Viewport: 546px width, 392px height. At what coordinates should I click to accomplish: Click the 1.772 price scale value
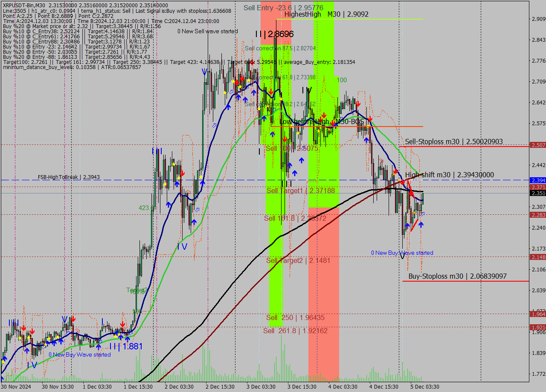pyautogui.click(x=538, y=374)
